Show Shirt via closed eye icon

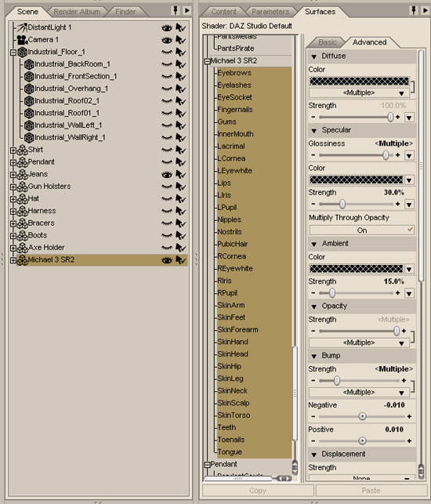(167, 150)
